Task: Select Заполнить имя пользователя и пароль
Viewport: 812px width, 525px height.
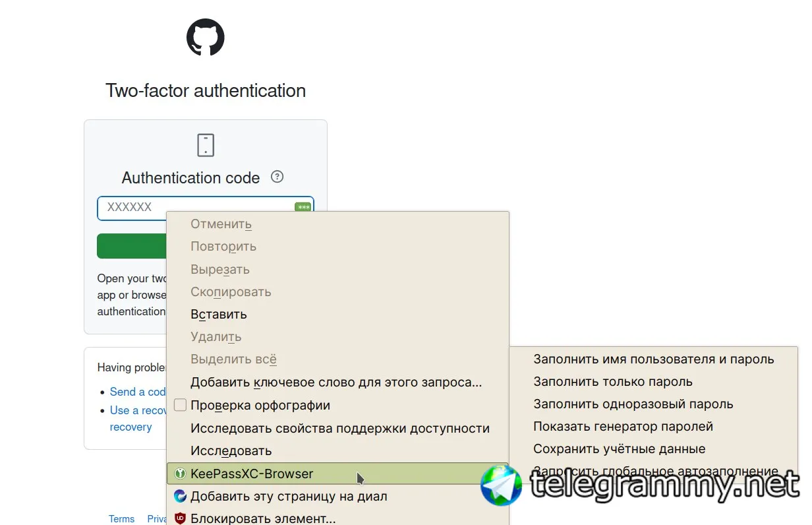Action: [x=653, y=359]
